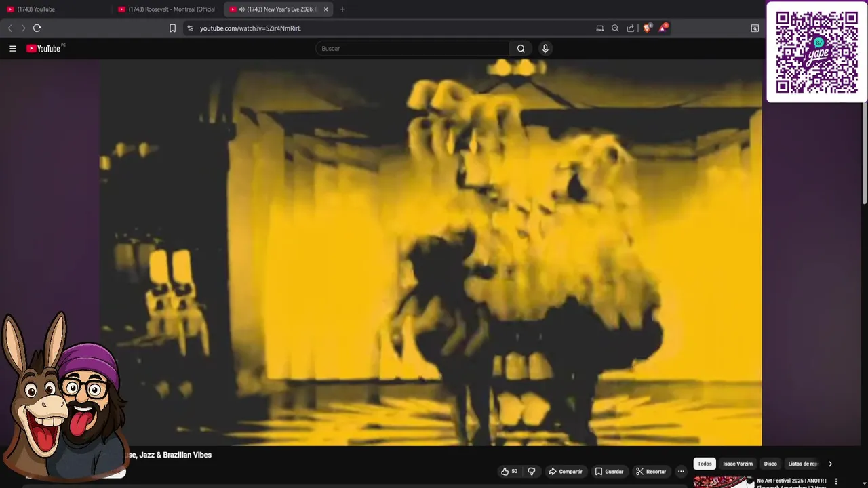The image size is (868, 488).
Task: Show more filter chips with right chevron
Action: [830, 464]
